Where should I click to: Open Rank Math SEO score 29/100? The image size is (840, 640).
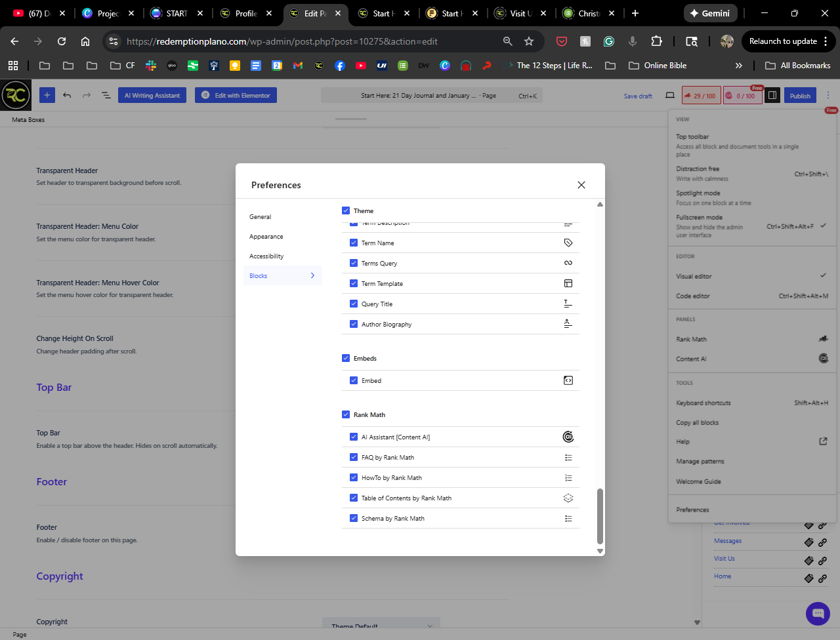pos(700,96)
